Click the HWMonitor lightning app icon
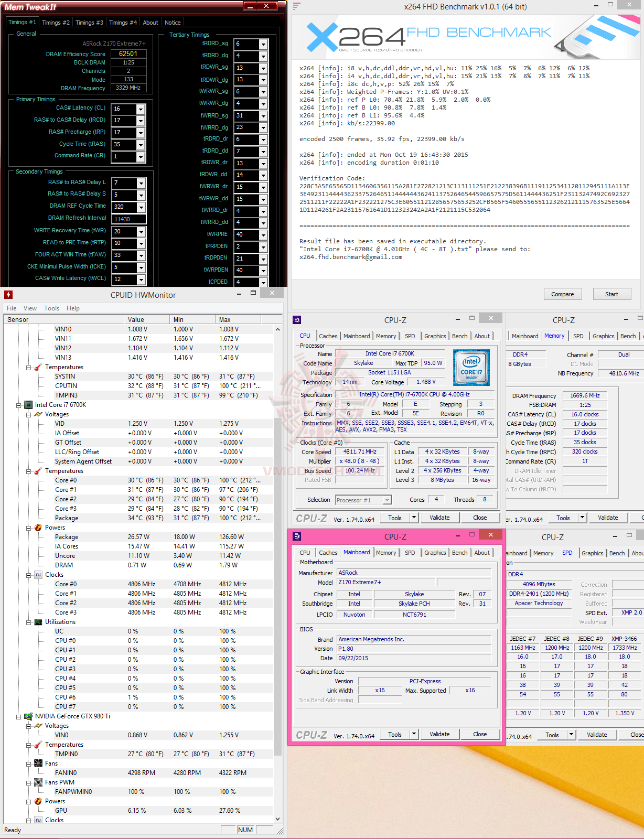The width and height of the screenshot is (644, 839). pyautogui.click(x=8, y=295)
